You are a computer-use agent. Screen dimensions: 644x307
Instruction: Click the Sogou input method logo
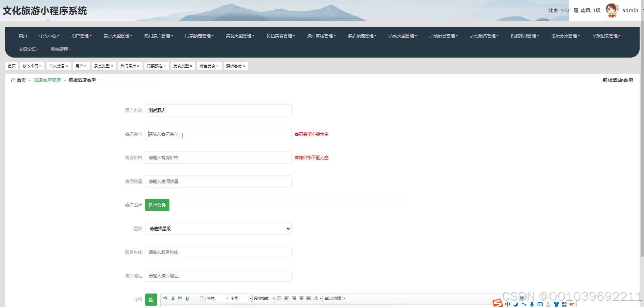pos(497,303)
